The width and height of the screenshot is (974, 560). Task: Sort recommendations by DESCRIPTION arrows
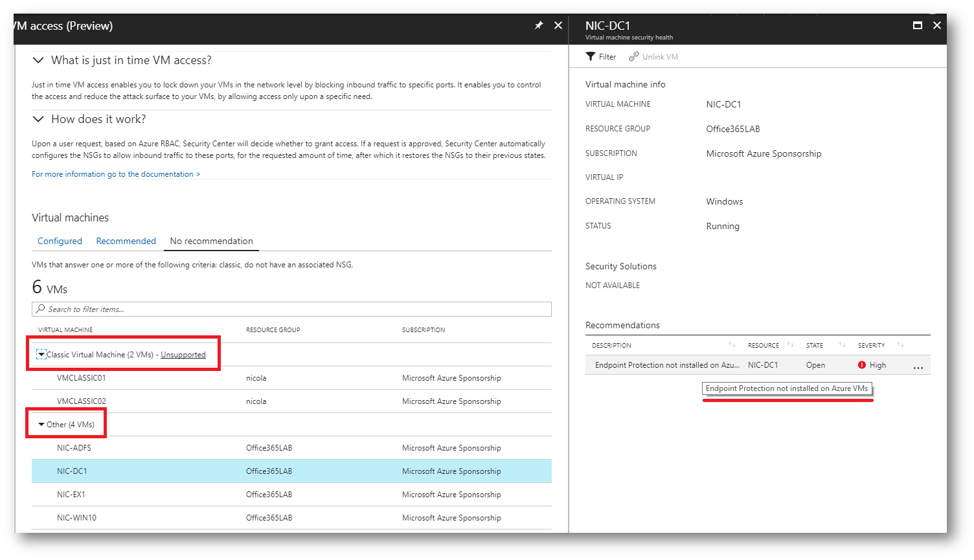pos(732,344)
